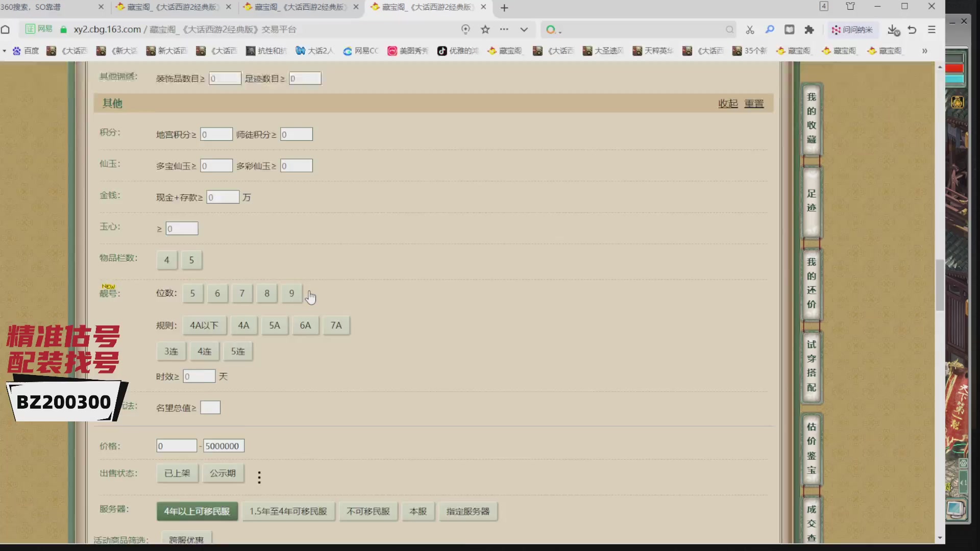Viewport: 980px width, 551px height.
Task: Toggle the 4年以上可移民服 server filter
Action: click(197, 511)
